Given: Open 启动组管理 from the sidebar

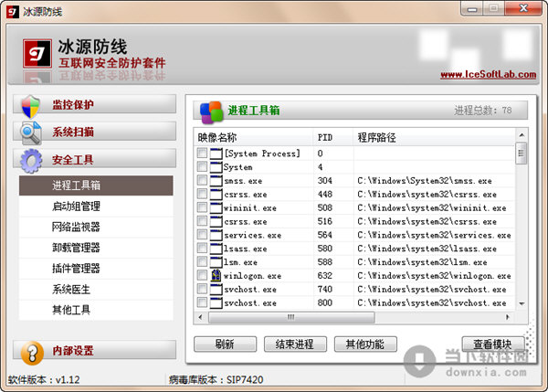Looking at the screenshot, I should [x=76, y=207].
